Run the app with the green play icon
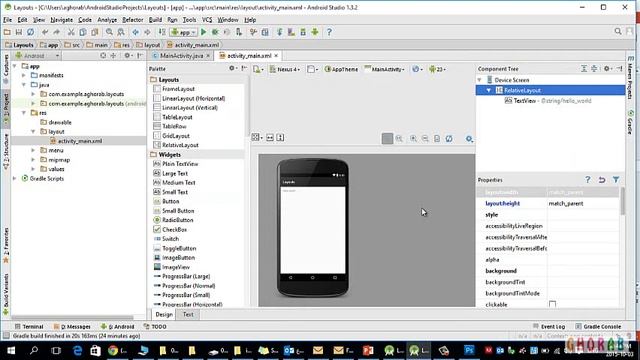The height and width of the screenshot is (360, 640). [203, 32]
